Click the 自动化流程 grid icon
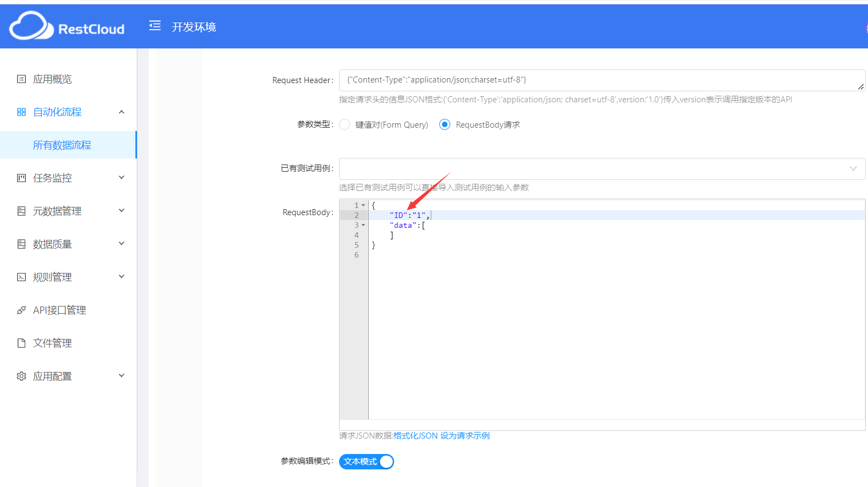The width and height of the screenshot is (868, 487). click(21, 112)
